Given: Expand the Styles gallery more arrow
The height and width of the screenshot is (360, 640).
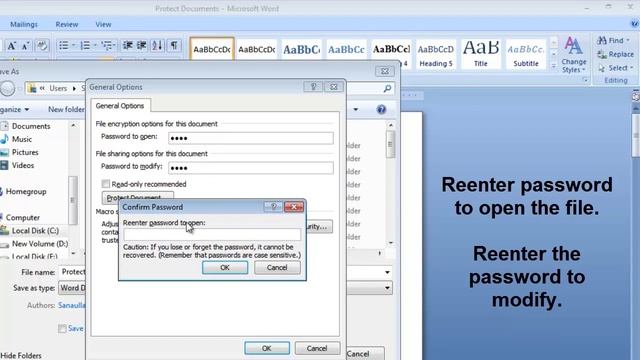Looking at the screenshot, I should pyautogui.click(x=554, y=65).
